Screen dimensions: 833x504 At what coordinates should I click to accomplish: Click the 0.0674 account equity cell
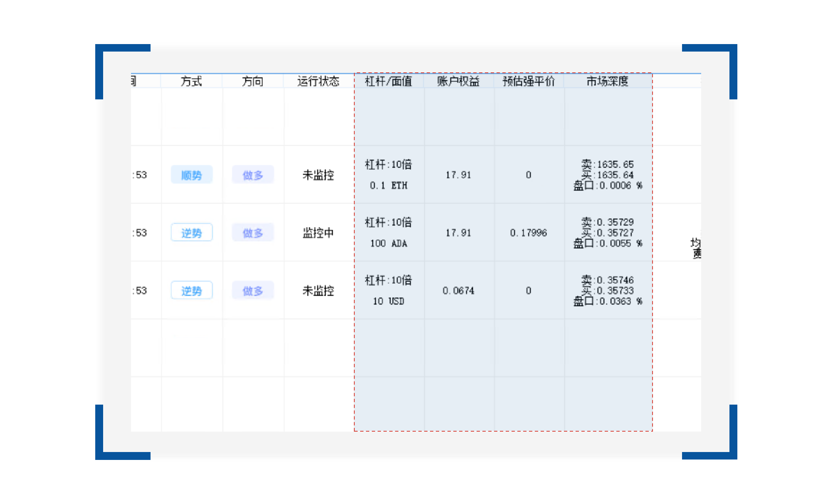coord(458,291)
